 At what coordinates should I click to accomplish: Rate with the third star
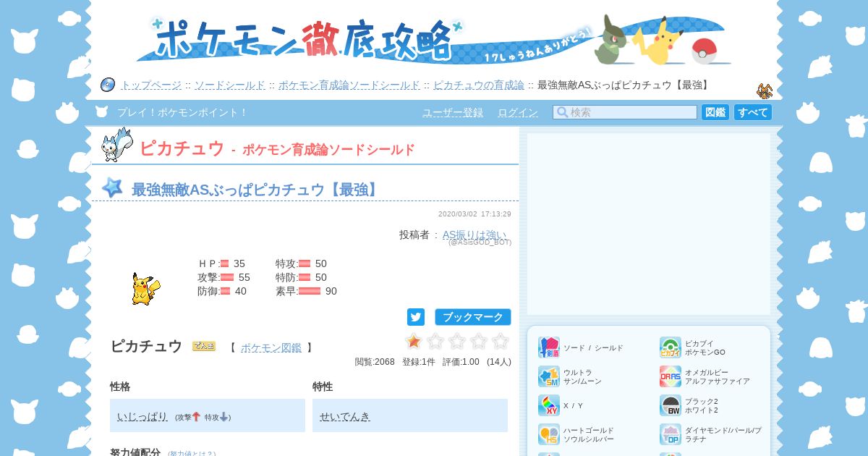[x=457, y=341]
